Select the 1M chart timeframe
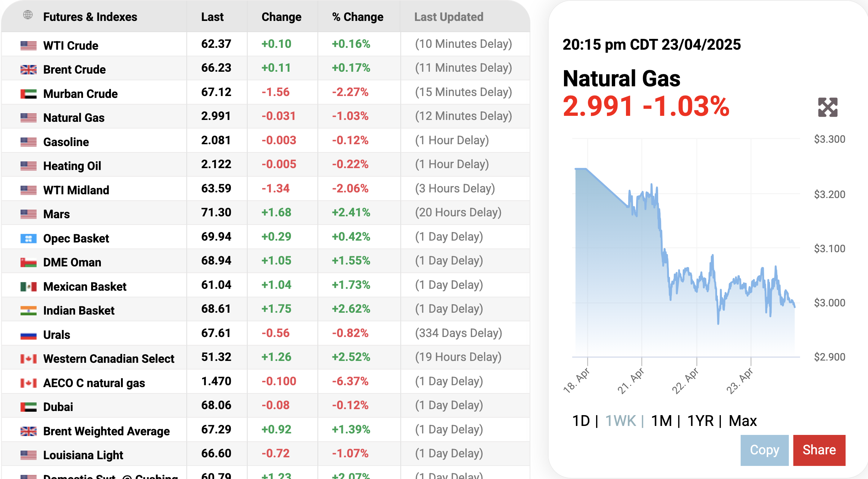Image resolution: width=868 pixels, height=479 pixels. (x=661, y=421)
